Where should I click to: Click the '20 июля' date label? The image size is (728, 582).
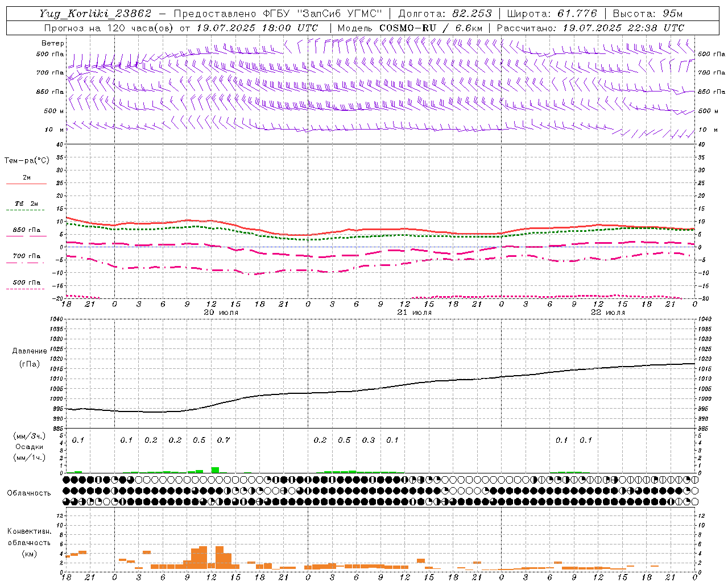point(221,313)
